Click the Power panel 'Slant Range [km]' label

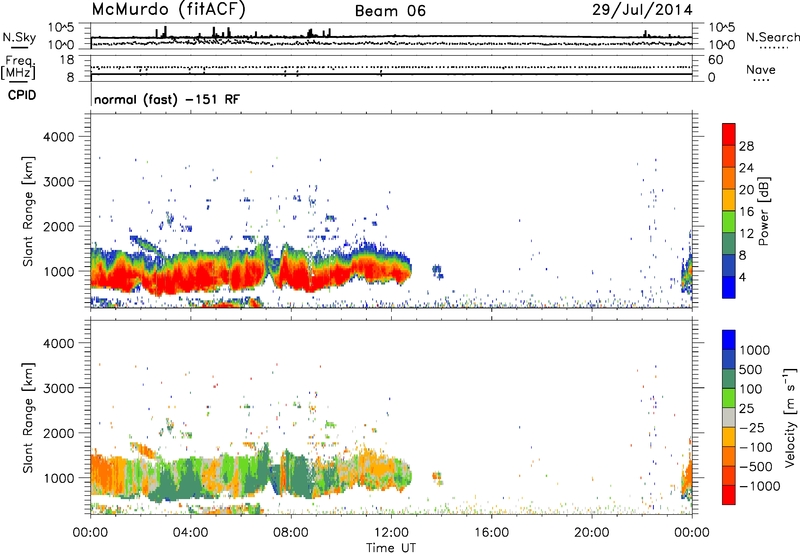coord(28,211)
